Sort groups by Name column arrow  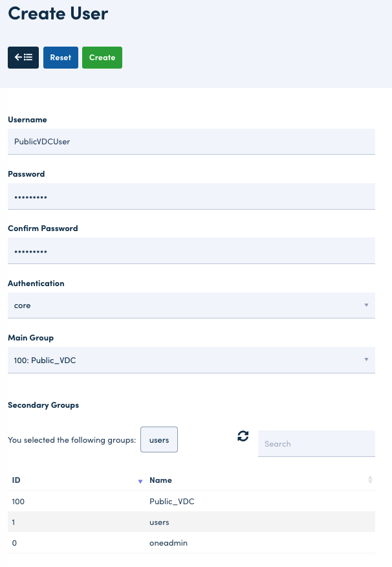click(x=370, y=480)
